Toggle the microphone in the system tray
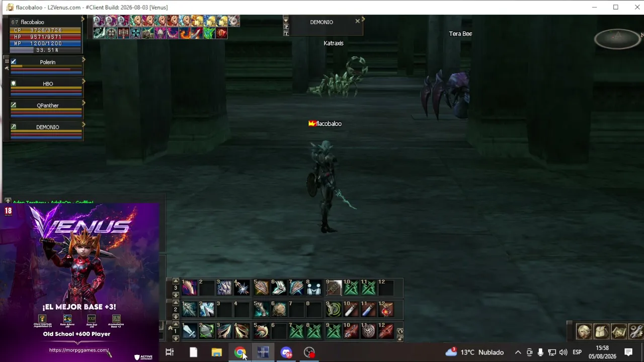644x362 pixels. pos(540,352)
